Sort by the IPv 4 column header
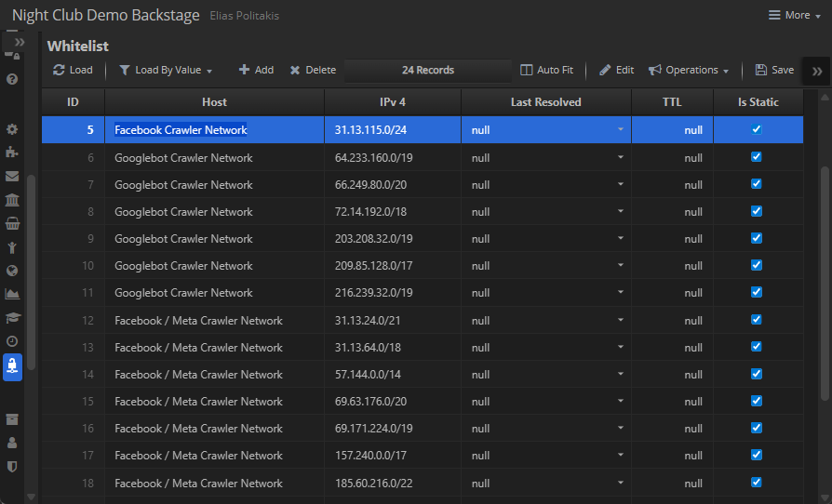Viewport: 832px width, 504px height. tap(392, 101)
